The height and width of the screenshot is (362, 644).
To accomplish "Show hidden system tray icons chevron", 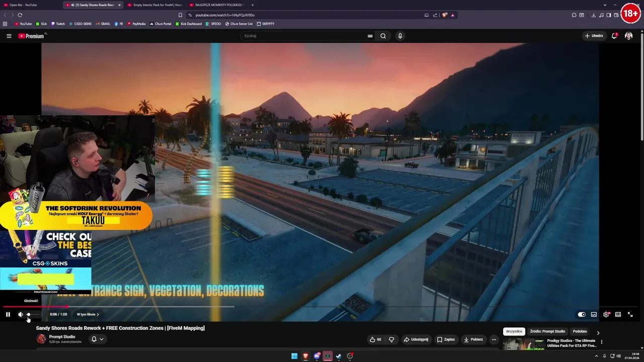I will (597, 356).
